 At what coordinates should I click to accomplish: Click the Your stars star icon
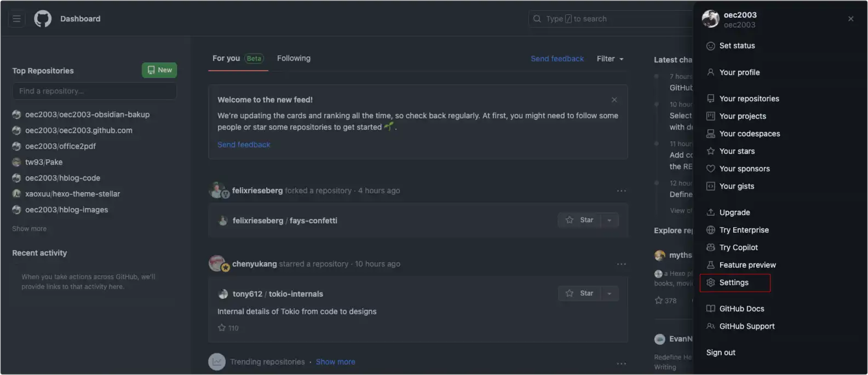click(711, 151)
